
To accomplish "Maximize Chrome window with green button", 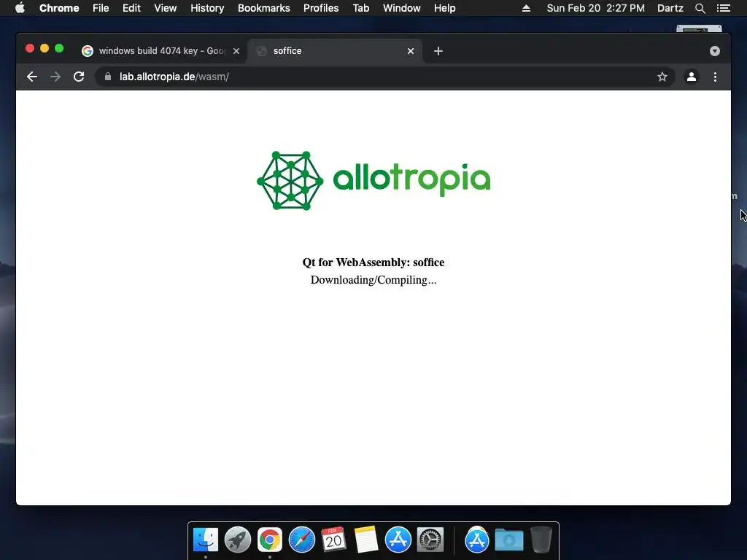I will tap(59, 48).
